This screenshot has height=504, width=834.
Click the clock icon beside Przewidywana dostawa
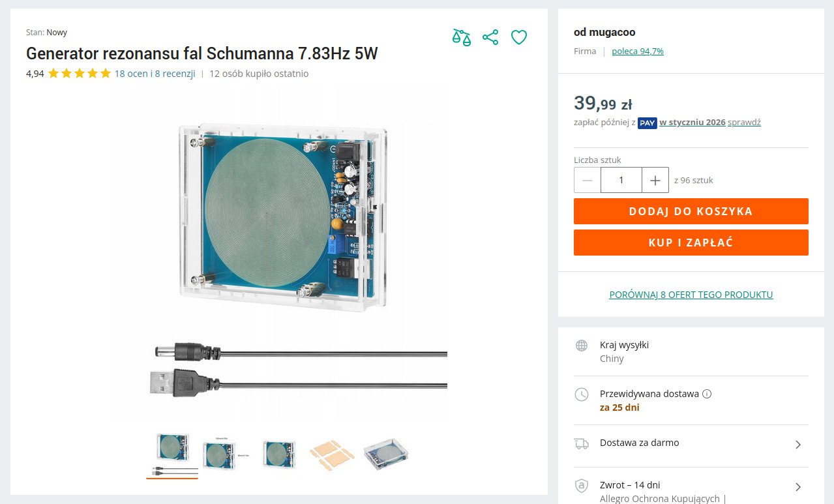582,394
